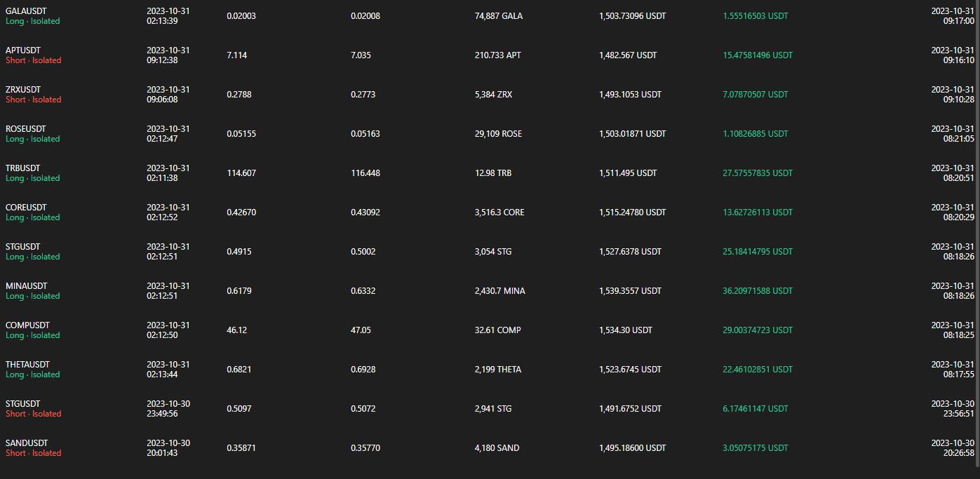
Task: Click profit 36.20971588 USDT
Action: pyautogui.click(x=758, y=290)
